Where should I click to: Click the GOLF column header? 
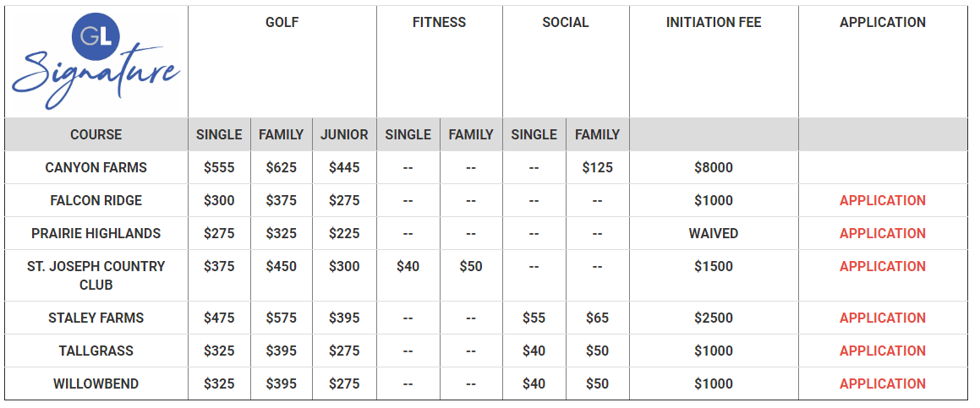coord(282,23)
